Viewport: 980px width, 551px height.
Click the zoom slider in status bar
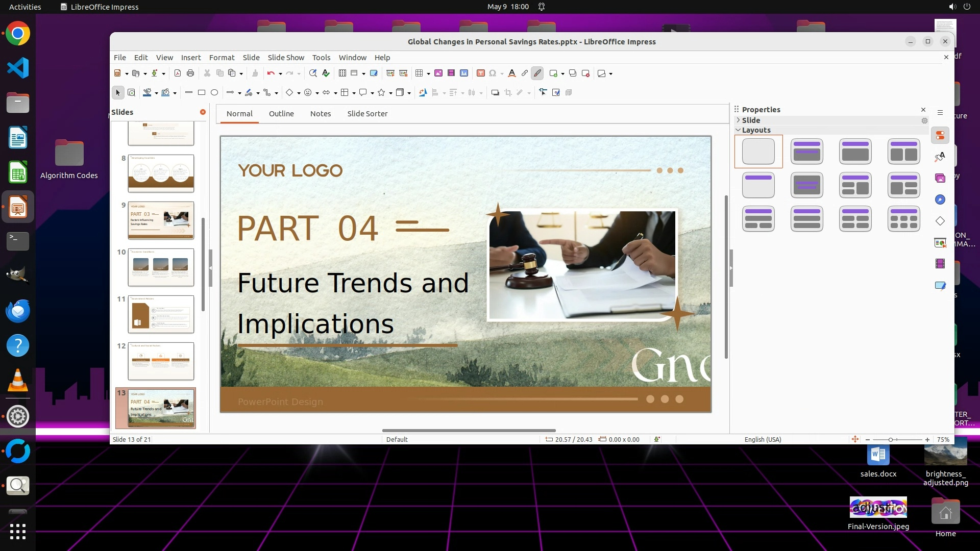point(891,440)
